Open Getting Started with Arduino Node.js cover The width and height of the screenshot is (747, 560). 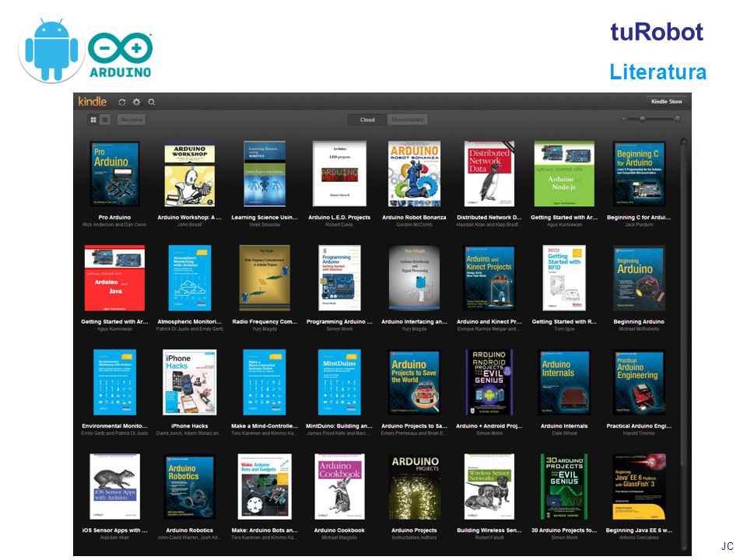pos(564,173)
